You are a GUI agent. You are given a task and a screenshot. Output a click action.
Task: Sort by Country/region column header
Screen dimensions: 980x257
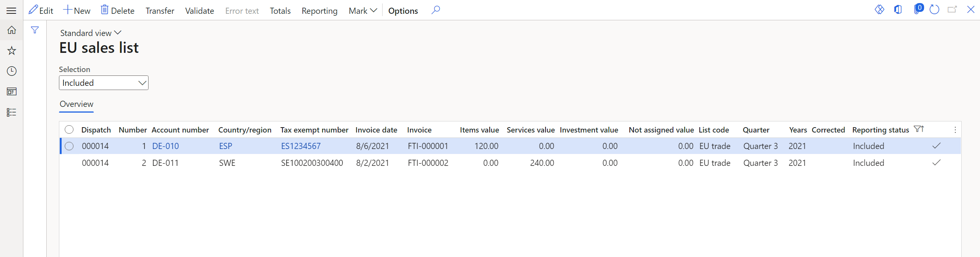(245, 130)
